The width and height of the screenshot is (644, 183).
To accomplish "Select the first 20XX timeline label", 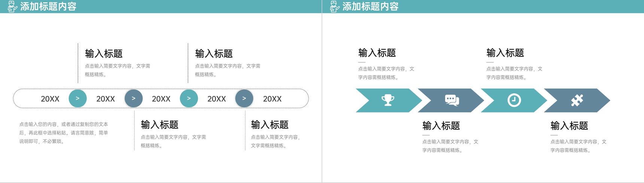I will (50, 99).
